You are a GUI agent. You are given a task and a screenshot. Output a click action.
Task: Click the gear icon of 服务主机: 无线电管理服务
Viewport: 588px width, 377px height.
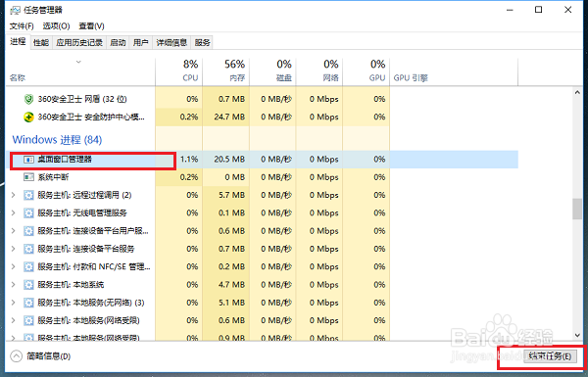coord(28,213)
